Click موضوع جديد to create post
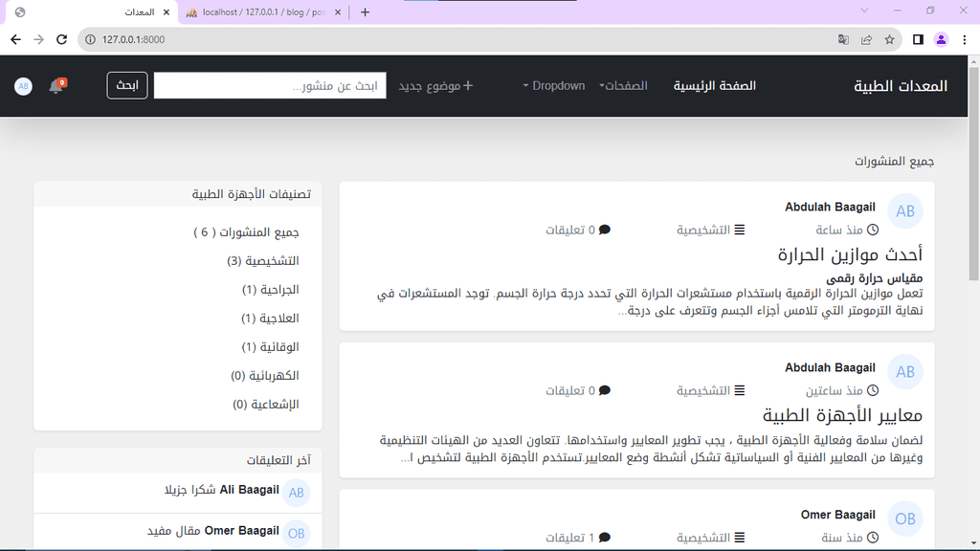This screenshot has height=551, width=980. (x=435, y=85)
